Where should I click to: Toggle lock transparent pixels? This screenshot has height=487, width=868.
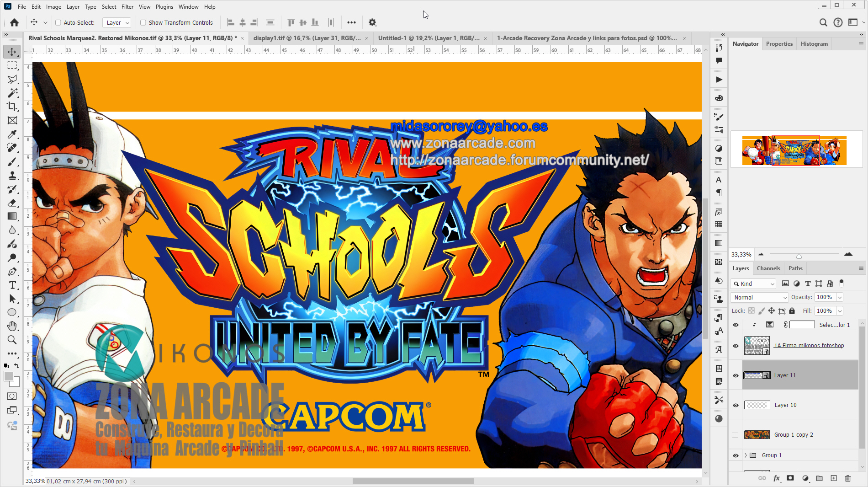click(x=752, y=311)
